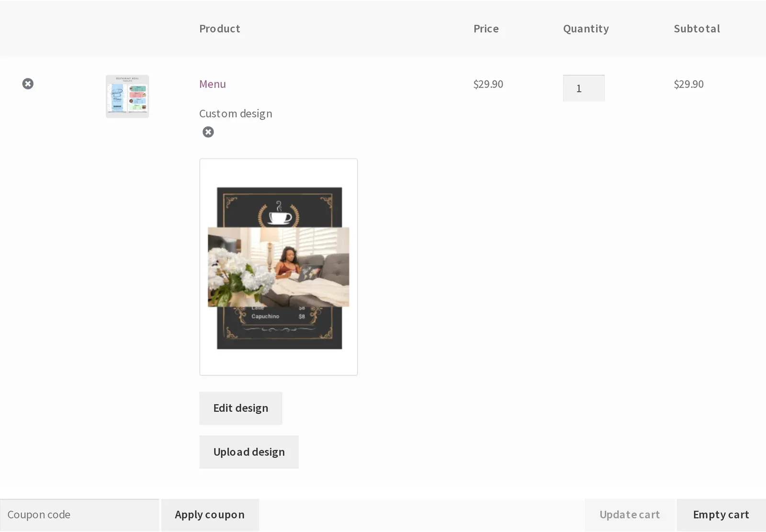
Task: Click the Upload design button
Action: click(x=249, y=452)
